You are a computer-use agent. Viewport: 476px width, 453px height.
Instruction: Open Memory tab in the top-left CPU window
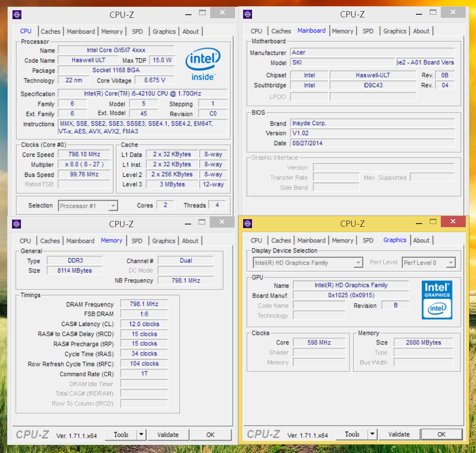pyautogui.click(x=112, y=32)
